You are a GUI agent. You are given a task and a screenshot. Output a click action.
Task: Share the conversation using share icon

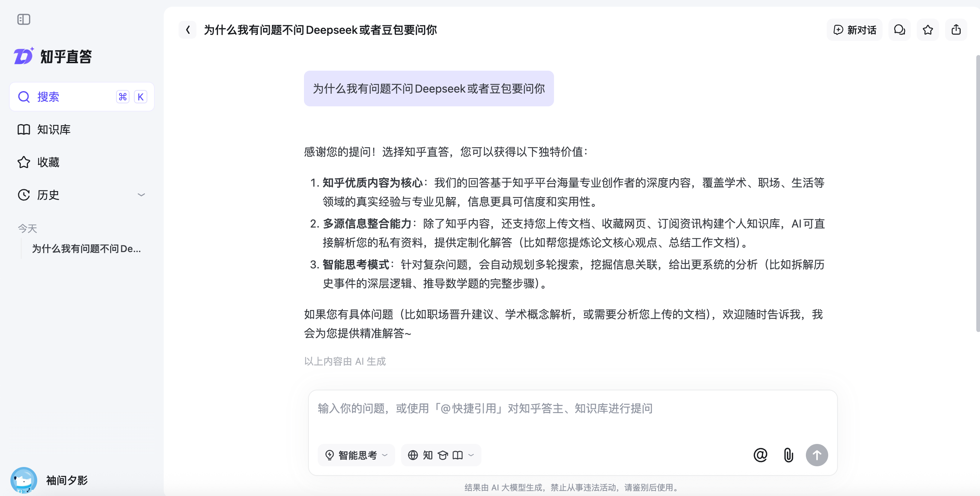coord(956,29)
